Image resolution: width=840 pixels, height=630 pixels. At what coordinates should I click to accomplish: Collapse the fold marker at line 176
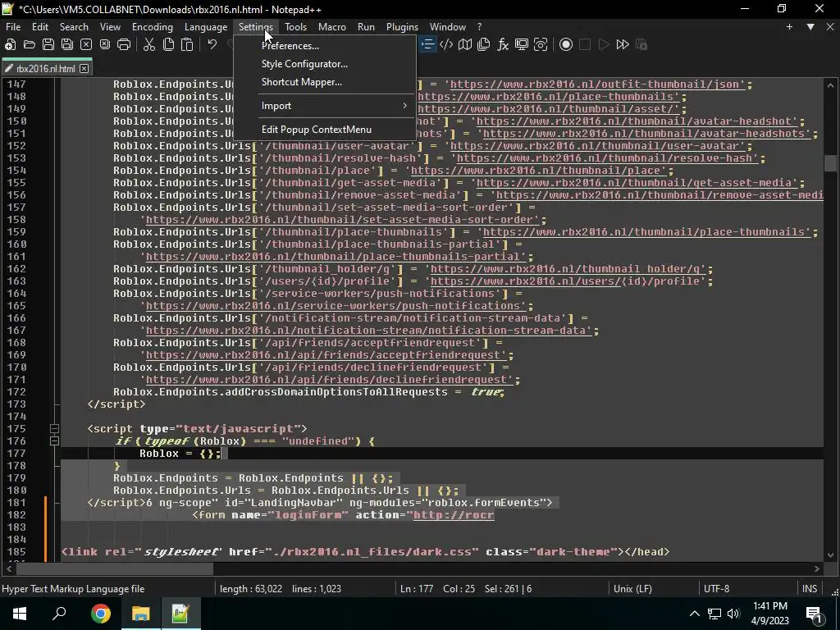tap(54, 441)
